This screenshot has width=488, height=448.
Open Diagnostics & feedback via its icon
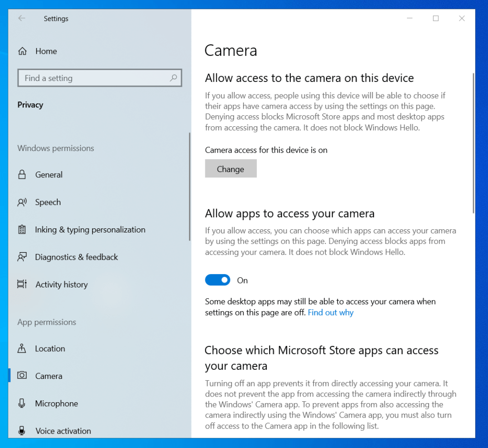[x=22, y=257]
